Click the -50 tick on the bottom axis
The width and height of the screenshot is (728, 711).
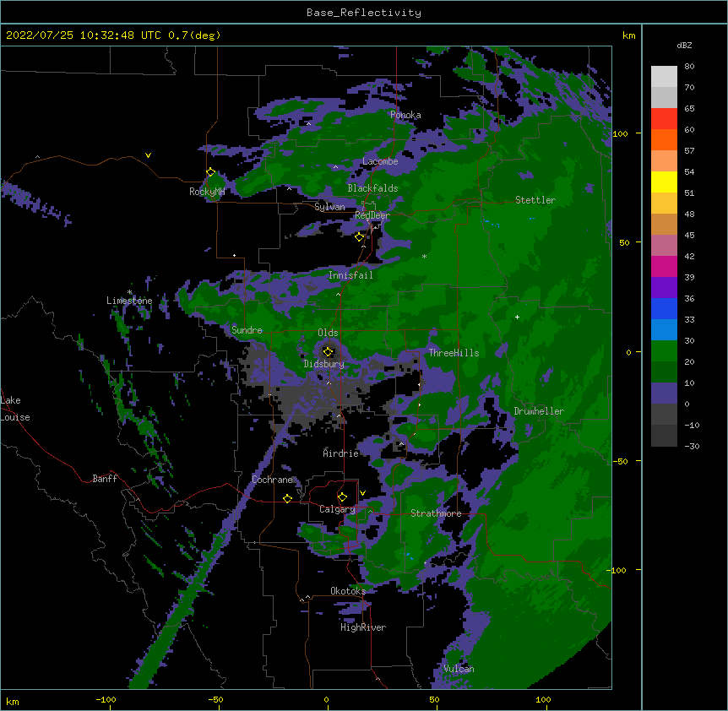(x=215, y=699)
